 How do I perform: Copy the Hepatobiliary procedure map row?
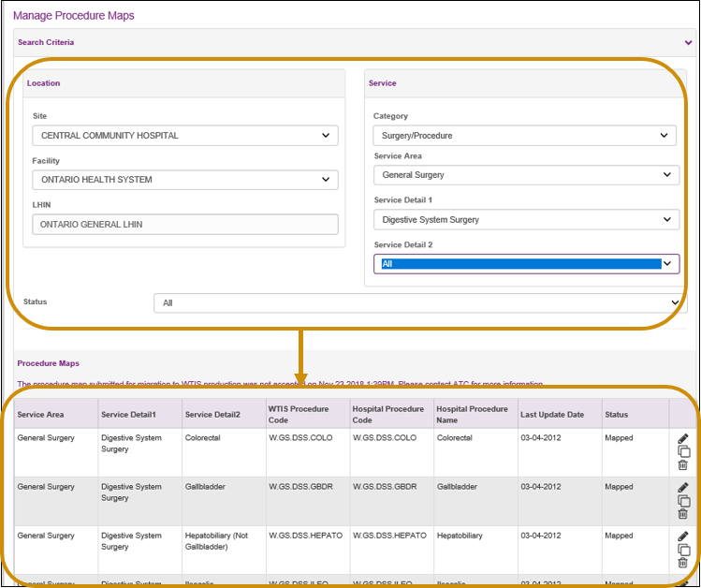tap(683, 550)
